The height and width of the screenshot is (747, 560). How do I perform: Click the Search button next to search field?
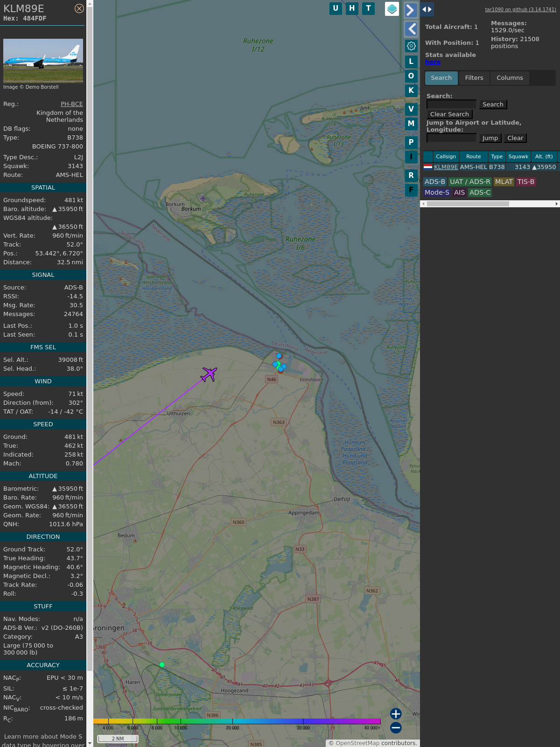click(493, 105)
